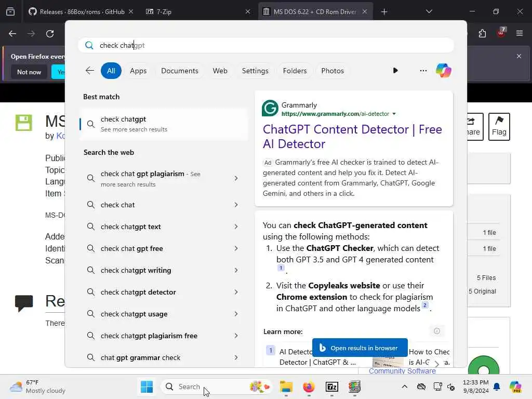This screenshot has width=532, height=399.
Task: Select the Folders filter tab
Action: (x=295, y=71)
